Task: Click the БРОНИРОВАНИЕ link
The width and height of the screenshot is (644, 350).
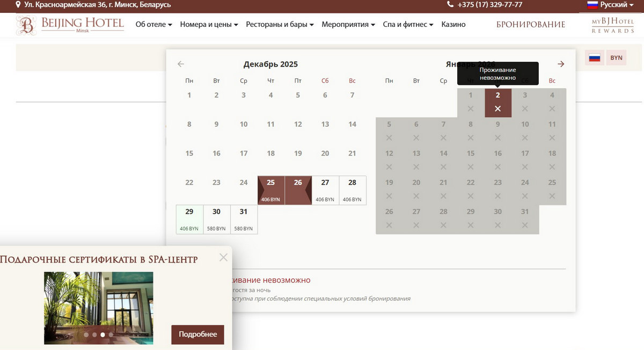Action: 530,25
